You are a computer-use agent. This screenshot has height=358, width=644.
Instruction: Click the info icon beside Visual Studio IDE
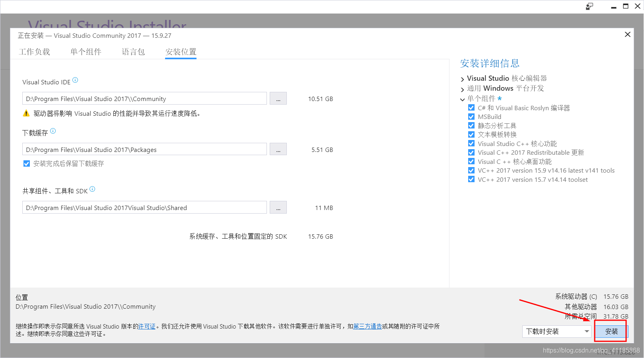(75, 80)
